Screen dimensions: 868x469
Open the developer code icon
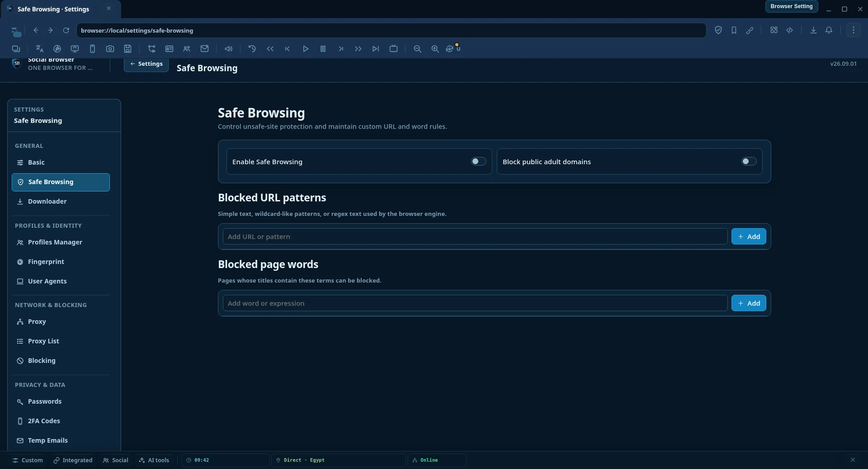[790, 30]
